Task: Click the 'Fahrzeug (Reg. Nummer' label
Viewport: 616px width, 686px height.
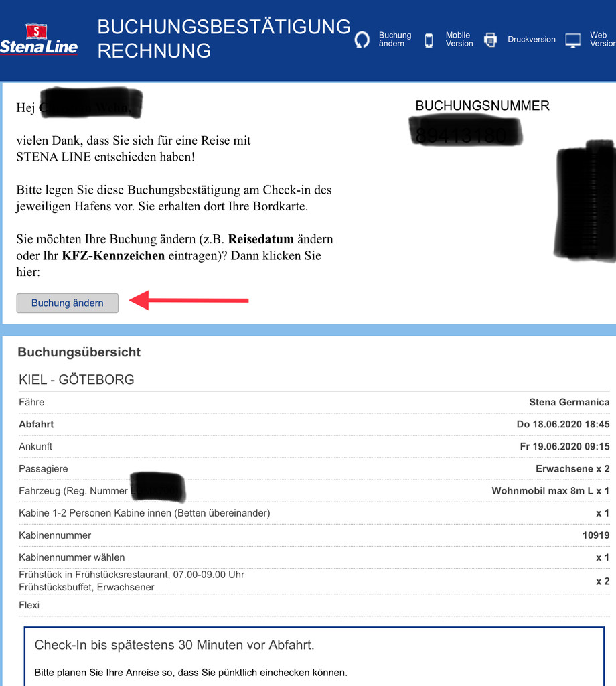Action: click(x=73, y=491)
